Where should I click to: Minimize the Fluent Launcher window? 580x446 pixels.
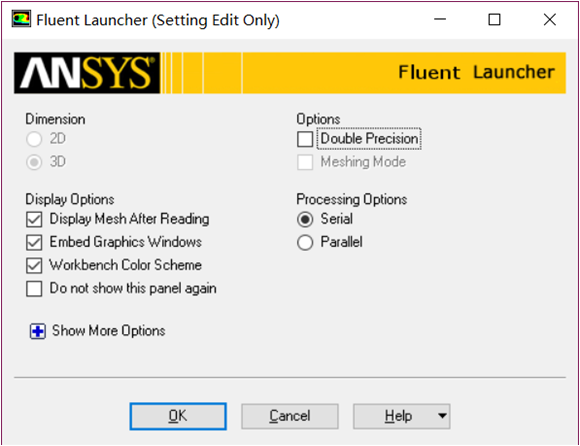[x=440, y=19]
